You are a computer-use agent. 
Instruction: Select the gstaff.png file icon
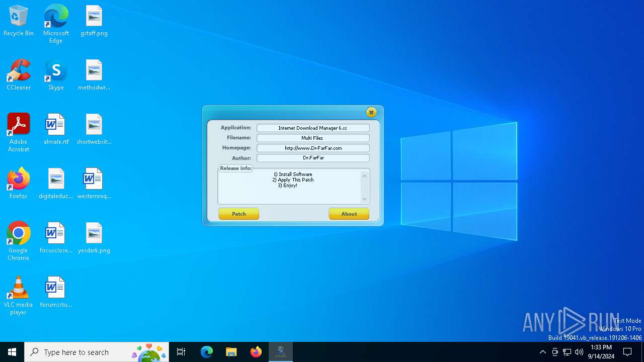coord(94,21)
